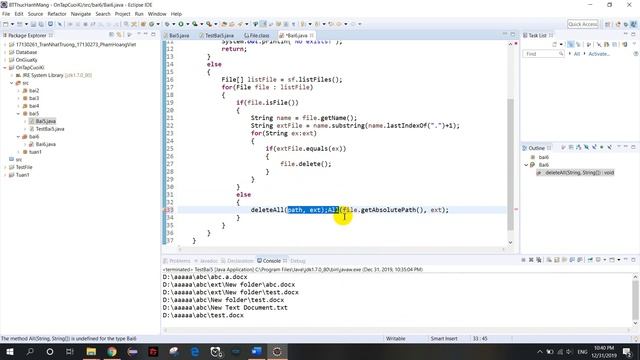The image size is (640, 360).
Task: Click the Open Console icon
Action: [x=612, y=260]
